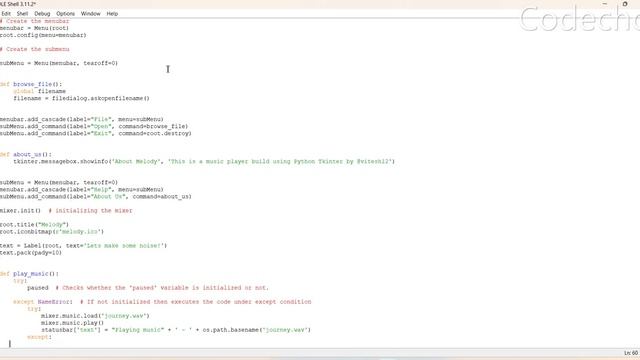Click the add_command label="About Us" line
Viewport: 640px width, 360px height.
[x=96, y=197]
